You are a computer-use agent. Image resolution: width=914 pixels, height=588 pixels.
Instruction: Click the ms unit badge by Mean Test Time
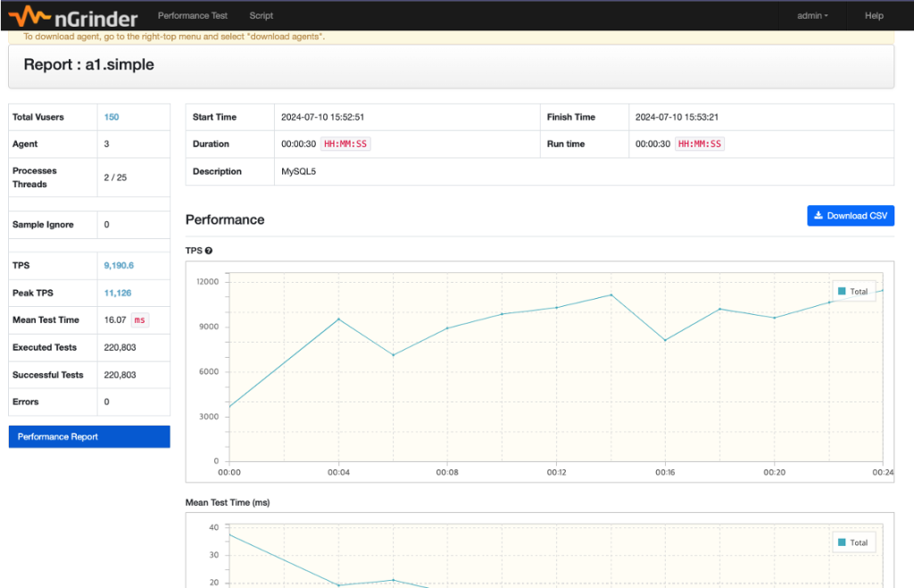point(139,320)
